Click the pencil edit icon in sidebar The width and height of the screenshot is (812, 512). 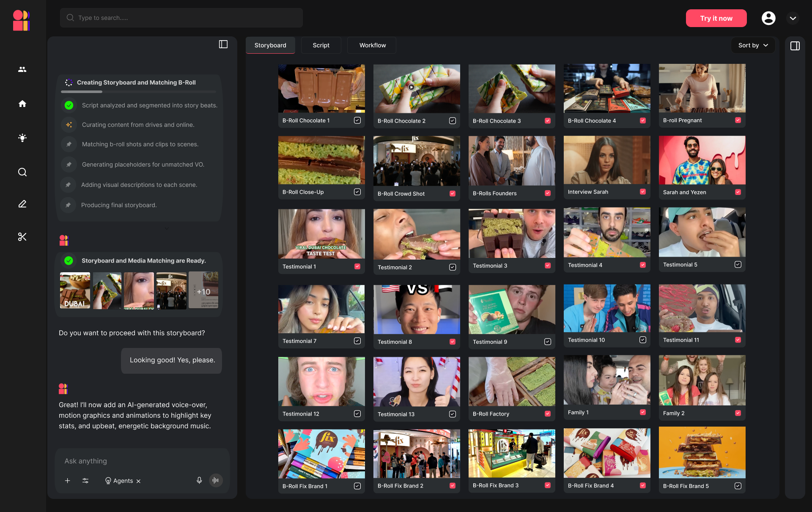22,204
